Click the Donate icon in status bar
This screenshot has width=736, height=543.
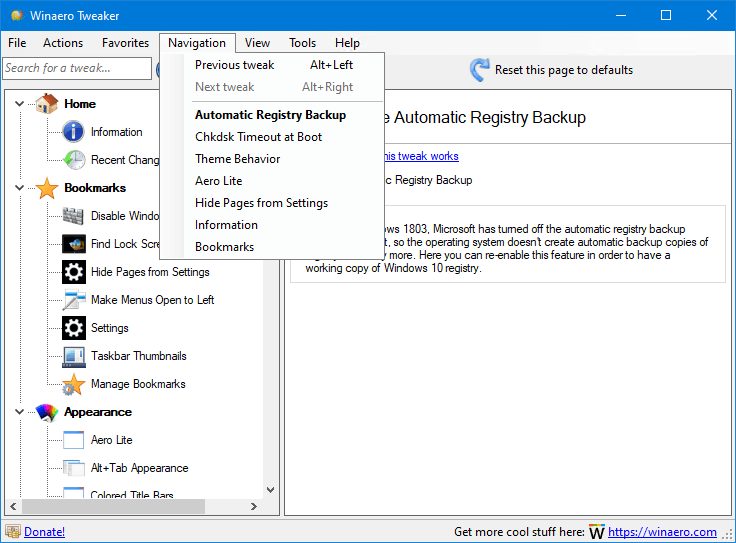(13, 532)
